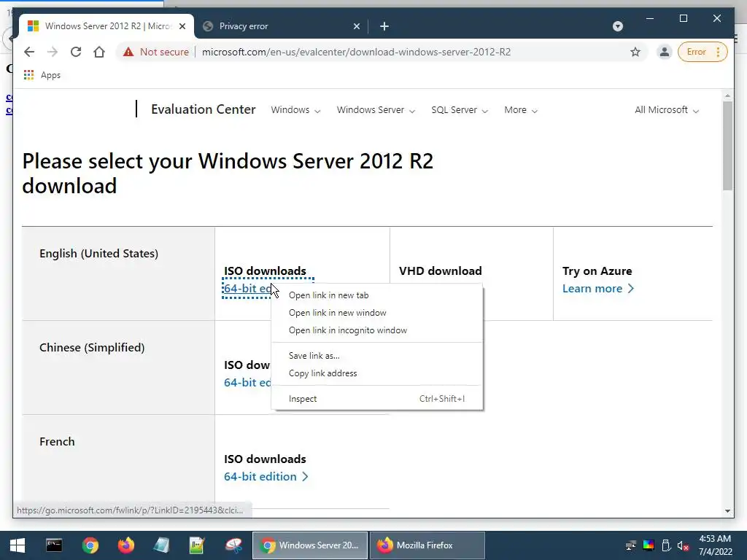Expand the SQL Server navigation dropdown
The image size is (747, 560).
coord(460,110)
